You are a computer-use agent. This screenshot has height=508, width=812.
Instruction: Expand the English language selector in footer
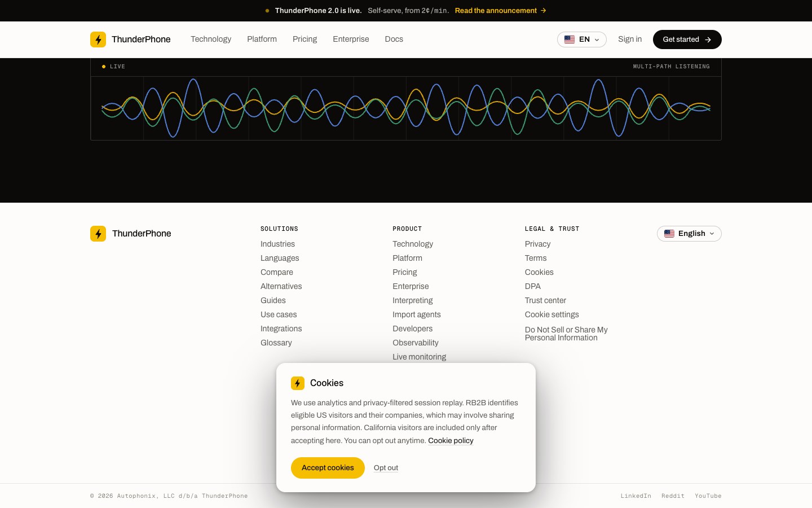pos(689,234)
